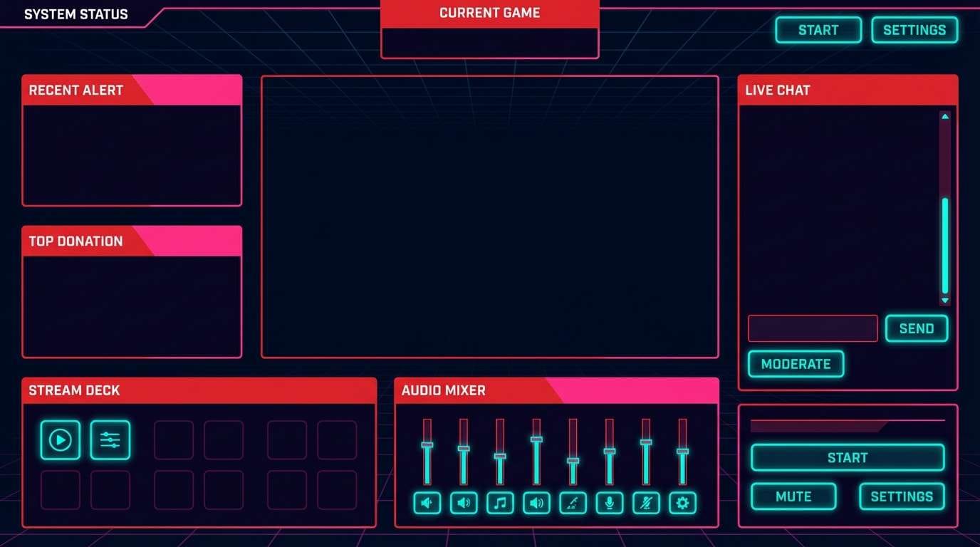980x547 pixels.
Task: Toggle MODERATE mode in Live Chat
Action: pyautogui.click(x=796, y=364)
